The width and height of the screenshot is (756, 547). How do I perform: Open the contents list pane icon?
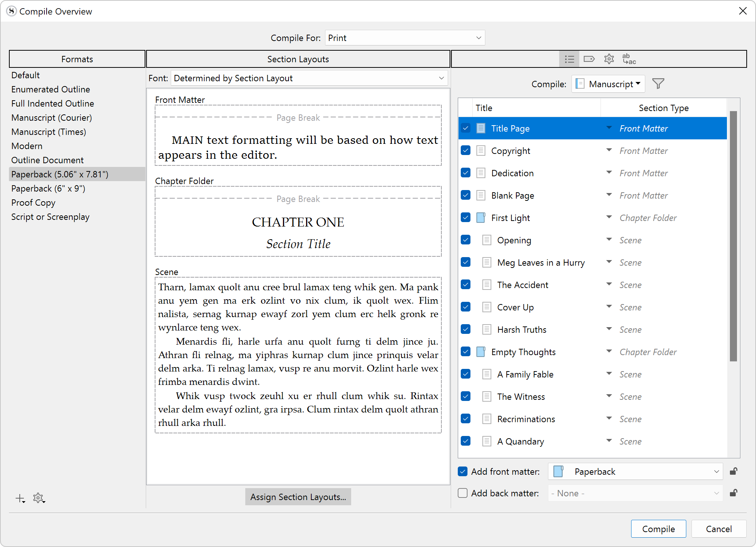coord(569,59)
